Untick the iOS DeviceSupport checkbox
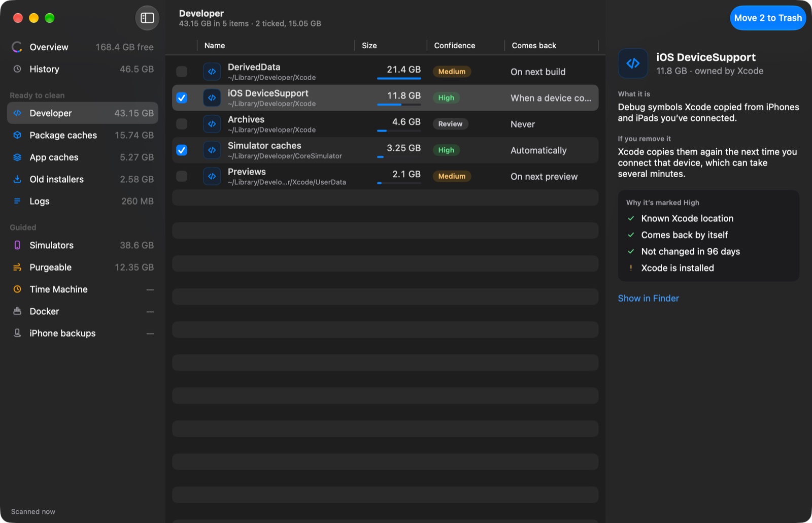Image resolution: width=812 pixels, height=523 pixels. [x=182, y=98]
